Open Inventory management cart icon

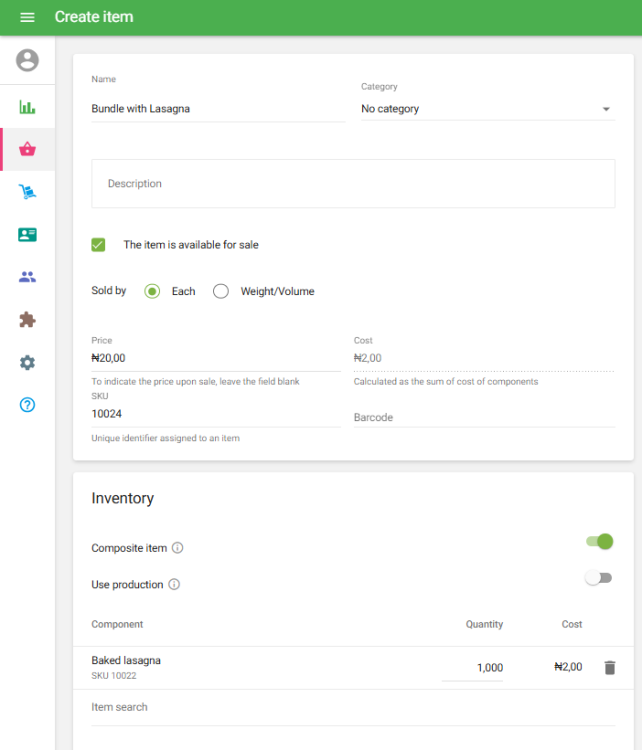pos(27,192)
